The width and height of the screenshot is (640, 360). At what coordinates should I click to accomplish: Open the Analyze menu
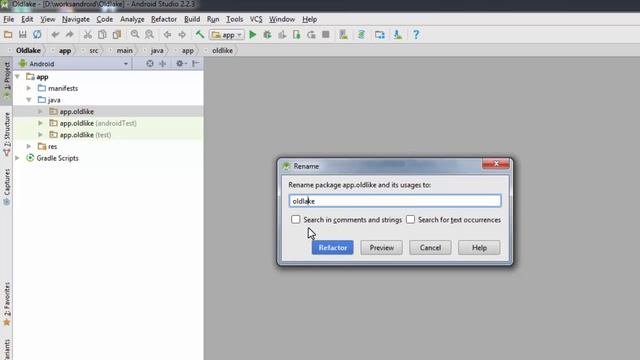tap(132, 19)
